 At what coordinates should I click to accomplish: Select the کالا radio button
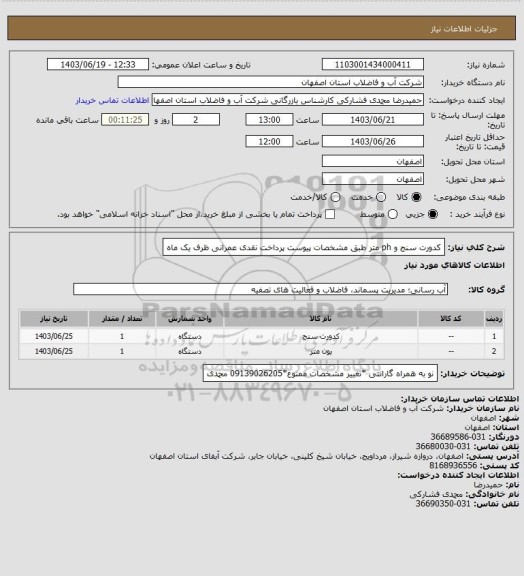tap(416, 197)
